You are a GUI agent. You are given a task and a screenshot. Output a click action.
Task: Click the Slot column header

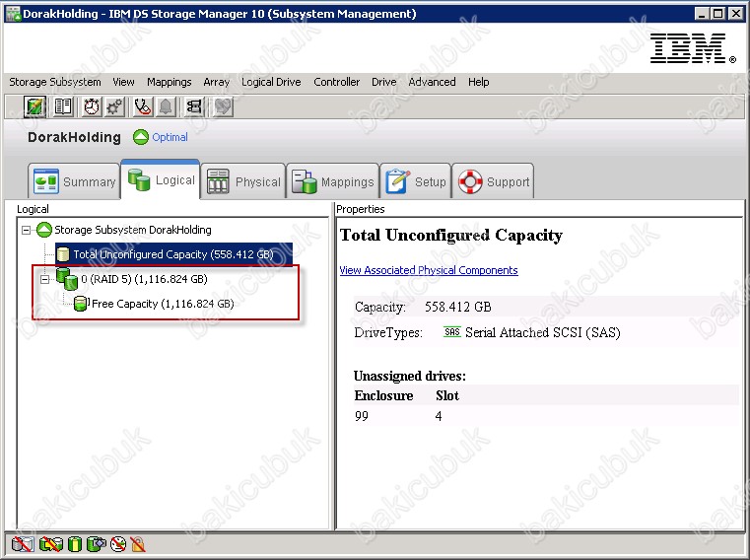[447, 395]
